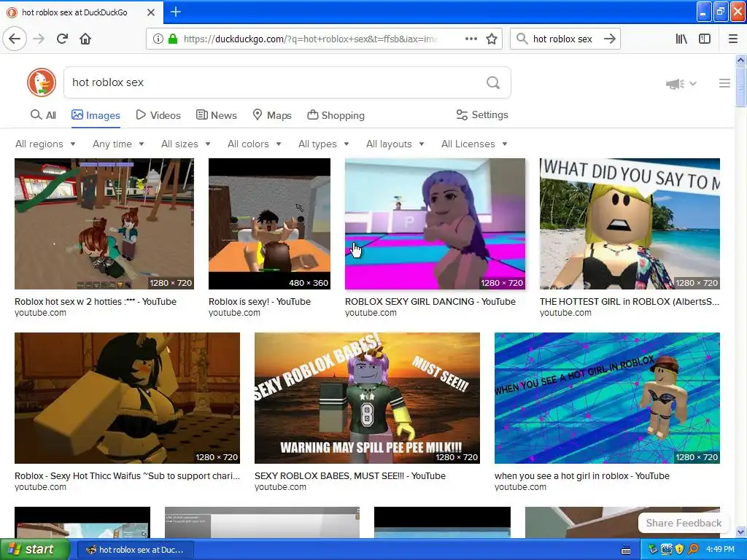Expand chevron beside the megaphone icon
This screenshot has height=560, width=747.
pyautogui.click(x=693, y=83)
